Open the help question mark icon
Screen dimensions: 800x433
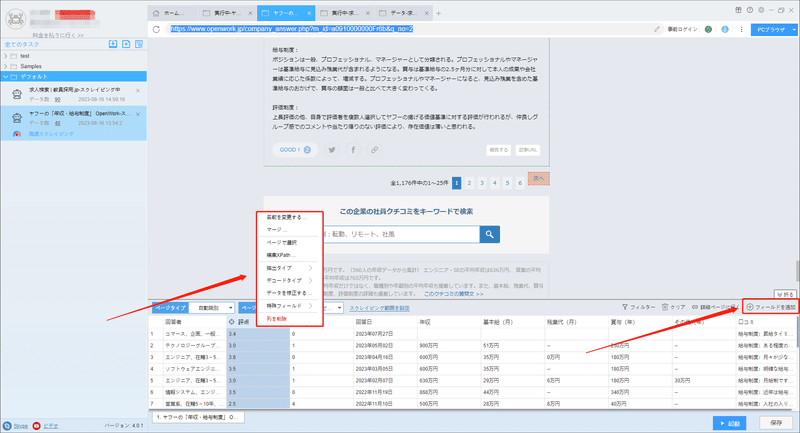749,10
